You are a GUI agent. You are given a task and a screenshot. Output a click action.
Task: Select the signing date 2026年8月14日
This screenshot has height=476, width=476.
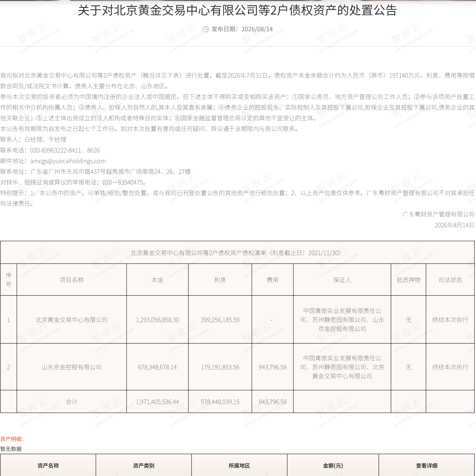[454, 225]
